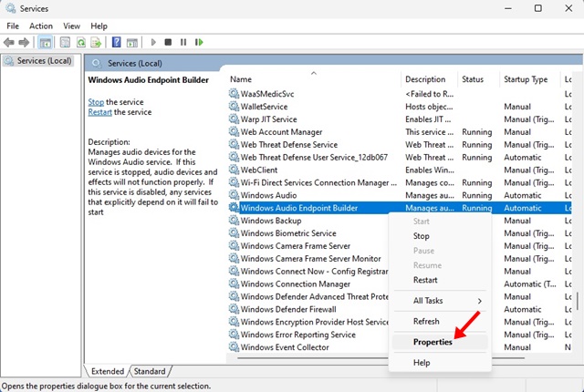Click the Pause Service toolbar icon
Screen dimensions: 584x392
coord(183,43)
